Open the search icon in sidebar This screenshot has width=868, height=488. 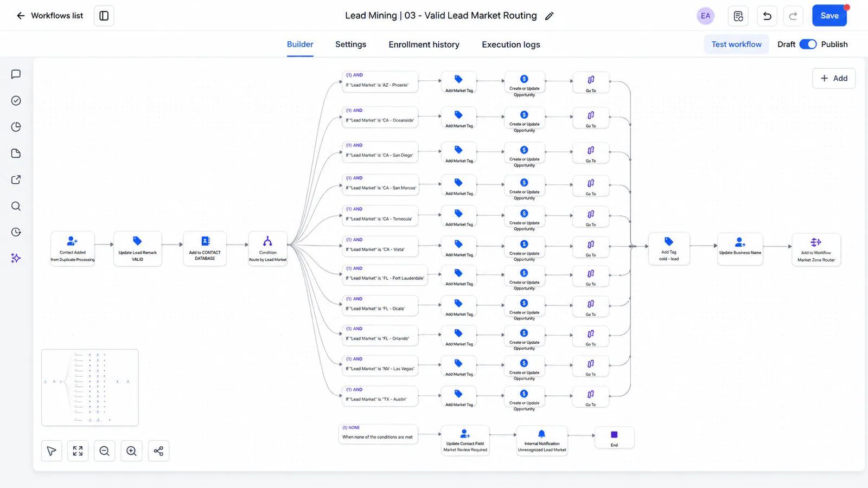point(16,206)
